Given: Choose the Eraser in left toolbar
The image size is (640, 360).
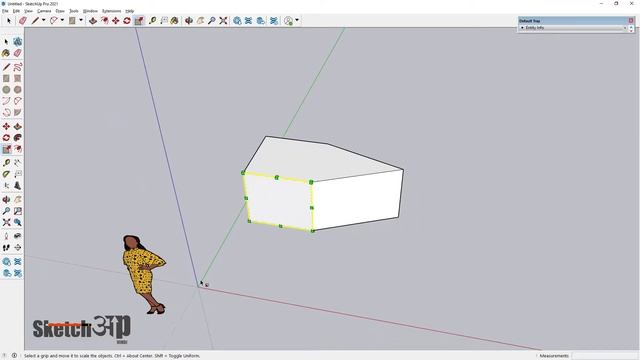Looking at the screenshot, I should [18, 53].
